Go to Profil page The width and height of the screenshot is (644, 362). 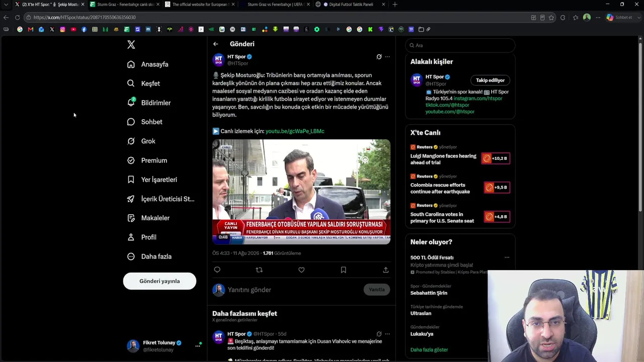tap(141, 237)
